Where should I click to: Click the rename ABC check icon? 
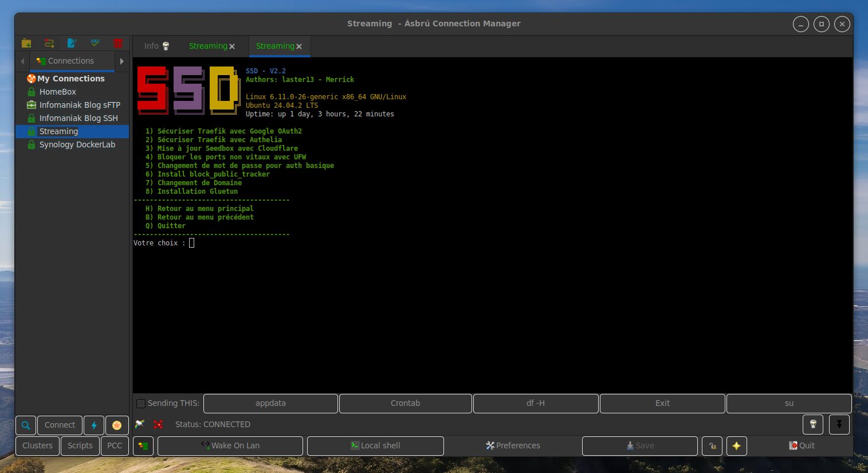coord(95,44)
